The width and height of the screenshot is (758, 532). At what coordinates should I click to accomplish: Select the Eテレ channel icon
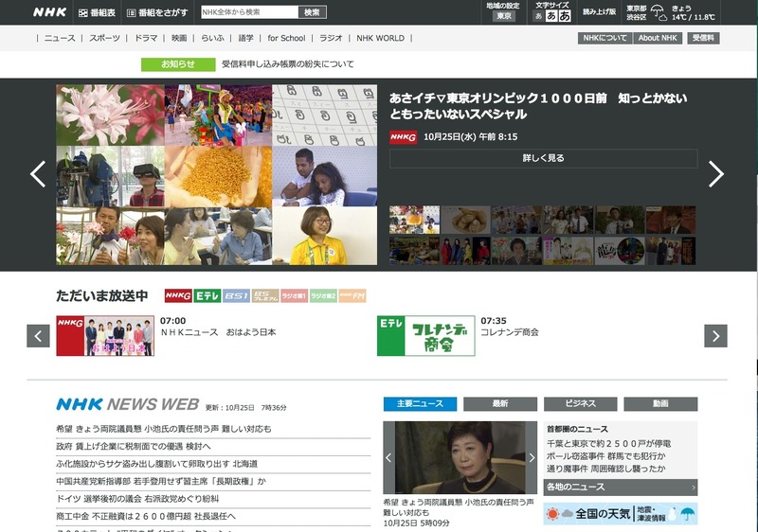207,296
